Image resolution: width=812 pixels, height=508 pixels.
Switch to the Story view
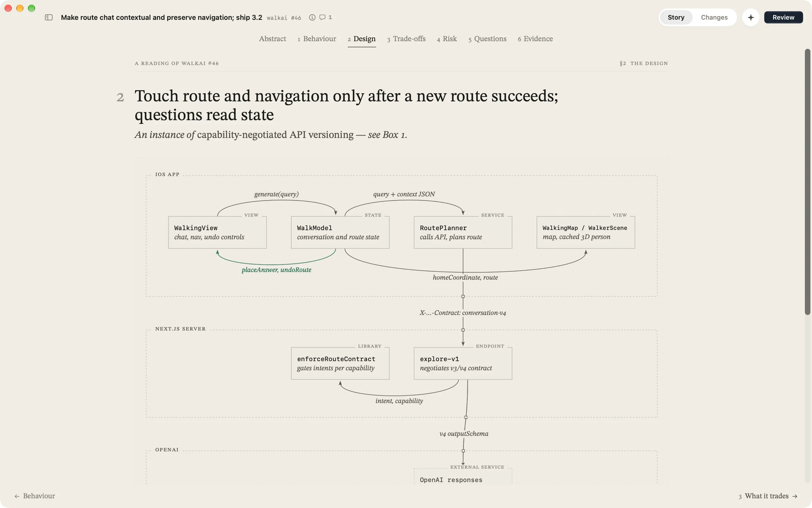coord(676,17)
